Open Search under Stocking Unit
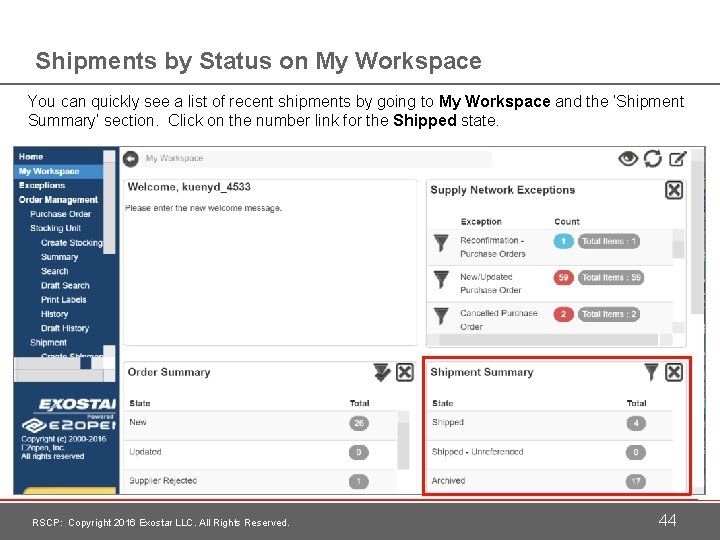 55,271
